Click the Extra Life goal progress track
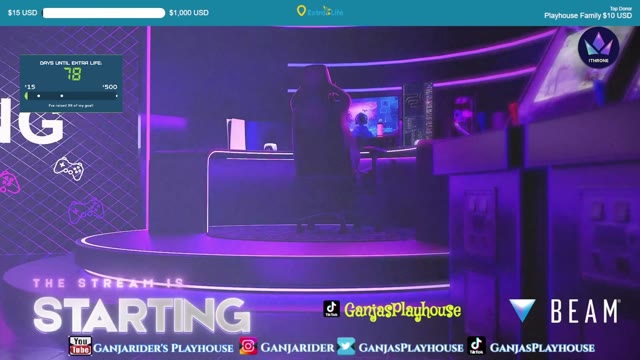Image resolution: width=640 pixels, height=360 pixels. (x=71, y=96)
